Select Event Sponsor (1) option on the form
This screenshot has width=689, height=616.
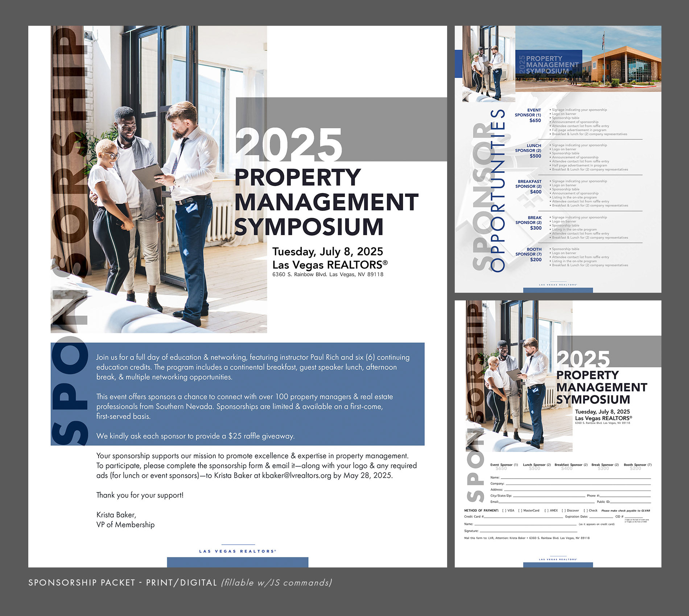pos(504,465)
